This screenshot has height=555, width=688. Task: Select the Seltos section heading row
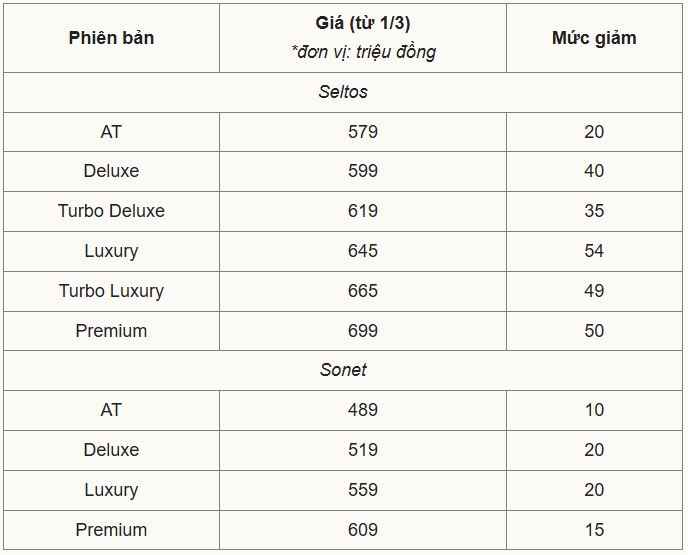(x=343, y=92)
